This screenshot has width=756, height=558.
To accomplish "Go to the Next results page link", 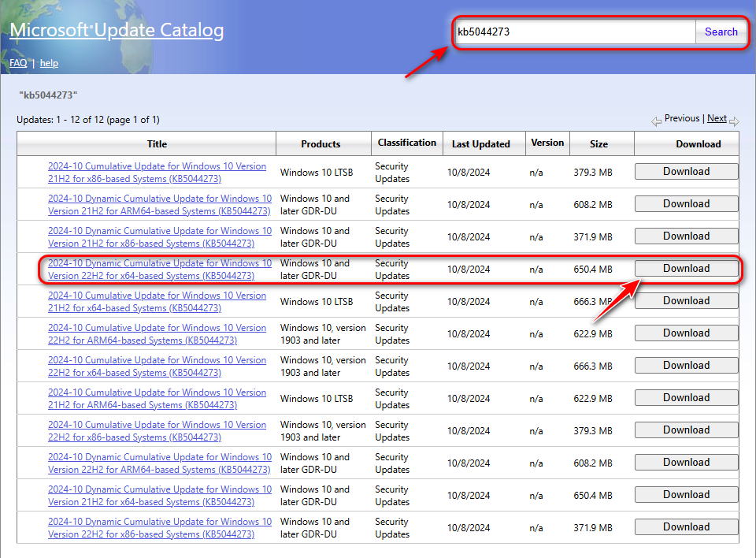I will [x=717, y=118].
